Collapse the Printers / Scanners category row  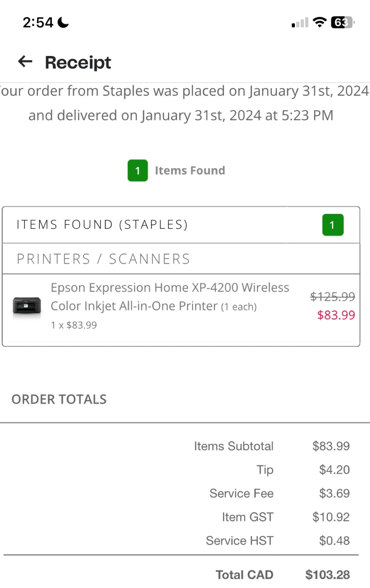[x=181, y=259]
